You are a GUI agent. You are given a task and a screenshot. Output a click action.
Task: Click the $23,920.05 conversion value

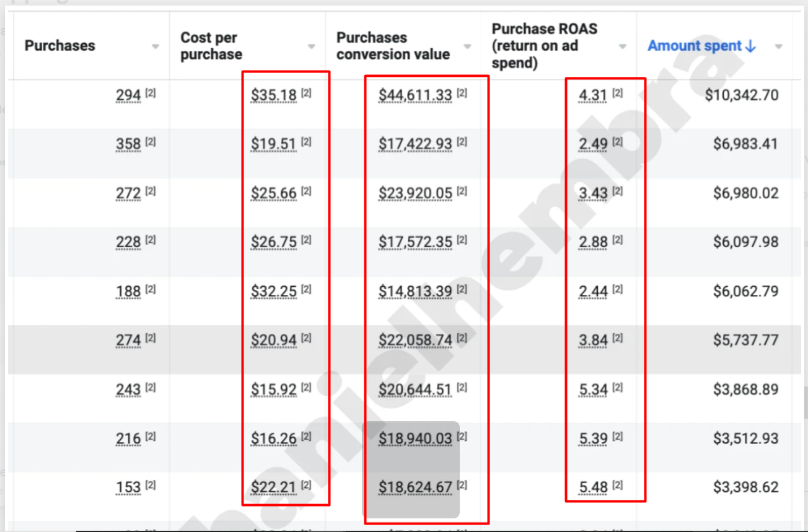pyautogui.click(x=415, y=193)
